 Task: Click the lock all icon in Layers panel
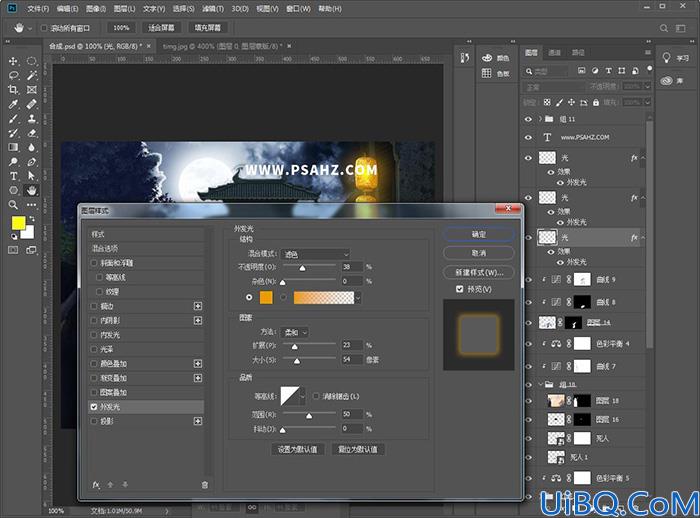click(x=596, y=103)
